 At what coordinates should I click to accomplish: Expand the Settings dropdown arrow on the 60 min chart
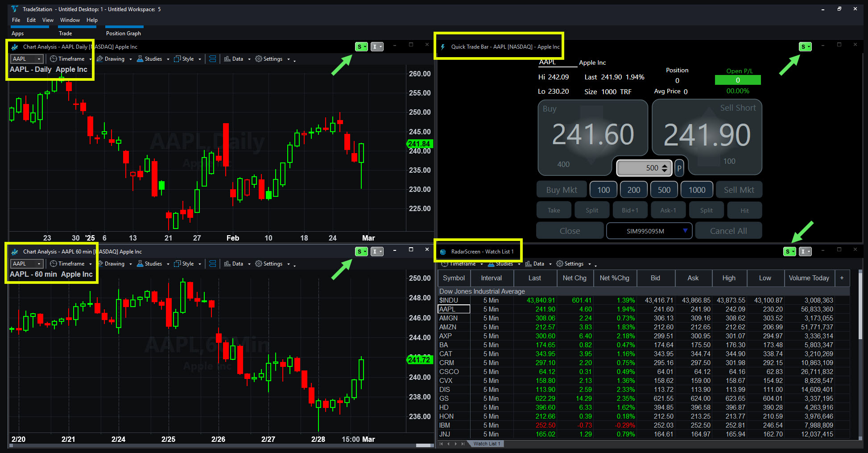click(x=288, y=263)
